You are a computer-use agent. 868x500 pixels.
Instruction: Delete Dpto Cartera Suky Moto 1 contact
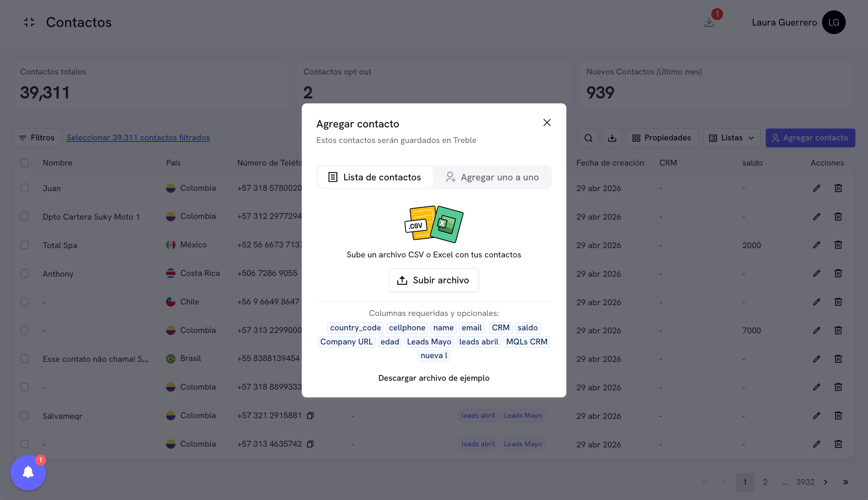tap(838, 217)
